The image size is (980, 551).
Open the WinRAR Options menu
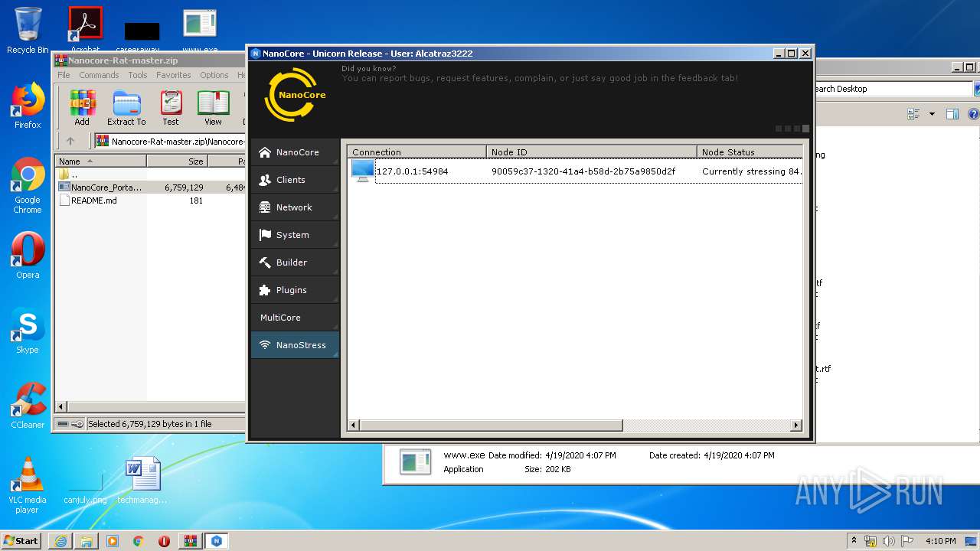coord(214,75)
